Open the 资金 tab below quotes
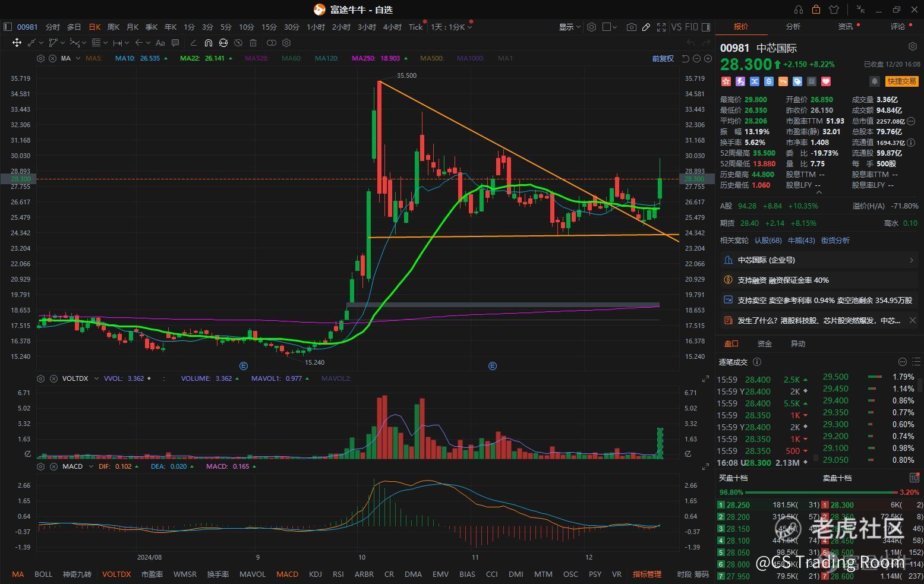 (765, 344)
